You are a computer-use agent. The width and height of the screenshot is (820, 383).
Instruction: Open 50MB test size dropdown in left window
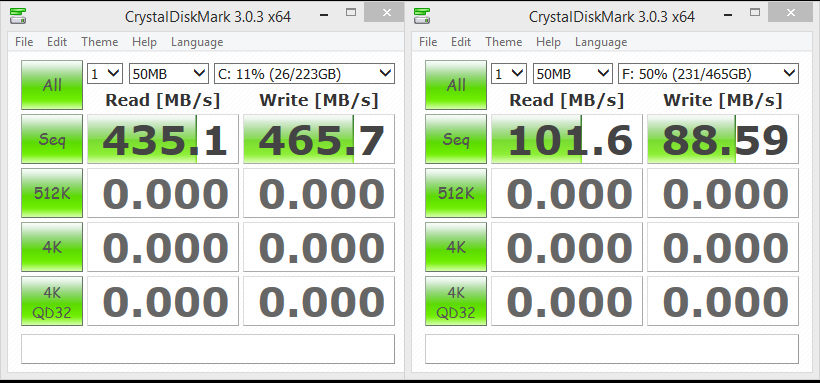pyautogui.click(x=169, y=74)
